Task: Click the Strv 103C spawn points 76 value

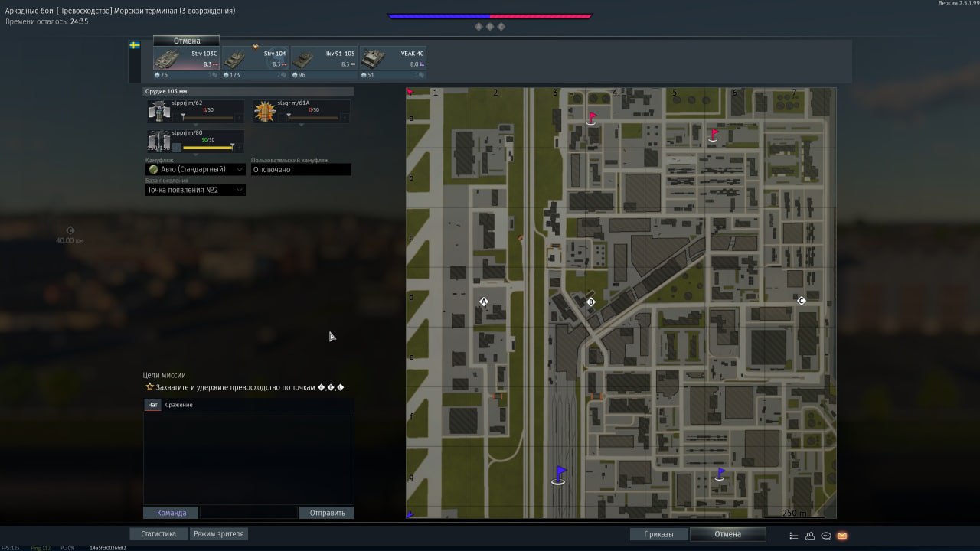Action: [161, 75]
